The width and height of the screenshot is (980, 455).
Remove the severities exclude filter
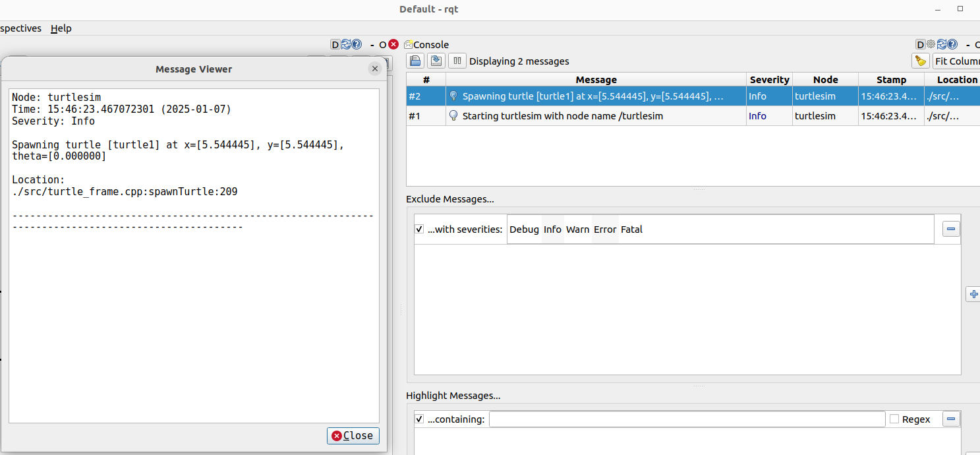click(x=952, y=229)
